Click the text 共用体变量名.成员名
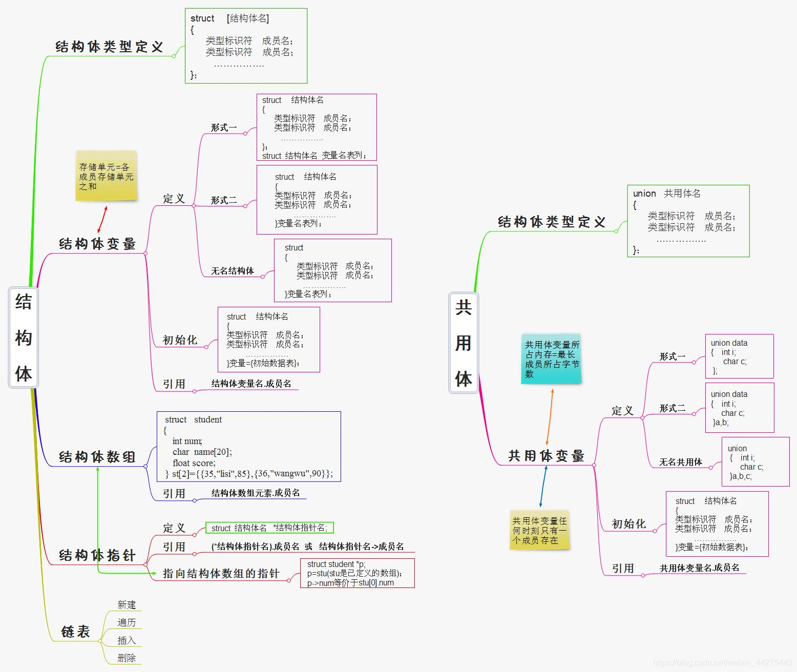Viewport: 797px width, 672px height. pos(700,568)
